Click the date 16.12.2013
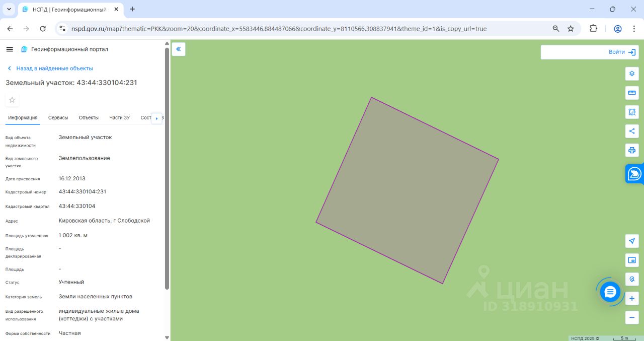Image resolution: width=644 pixels, height=341 pixels. coord(72,178)
